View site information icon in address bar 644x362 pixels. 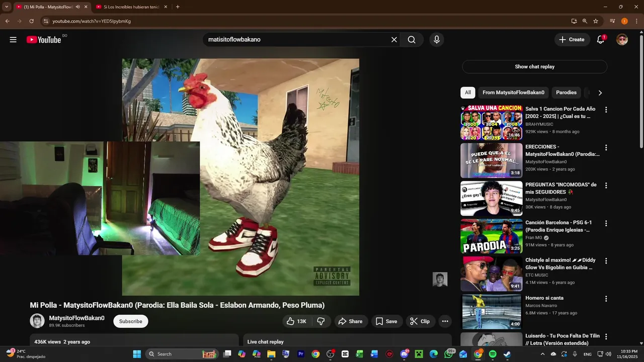click(x=46, y=21)
